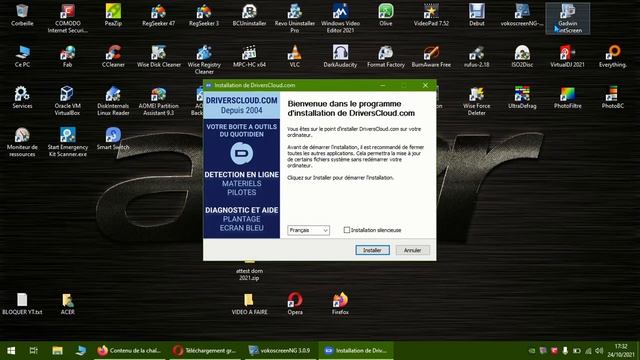Select the BLOQUER YT.txt file
Screen dimensions: 640x360
[x=22, y=304]
